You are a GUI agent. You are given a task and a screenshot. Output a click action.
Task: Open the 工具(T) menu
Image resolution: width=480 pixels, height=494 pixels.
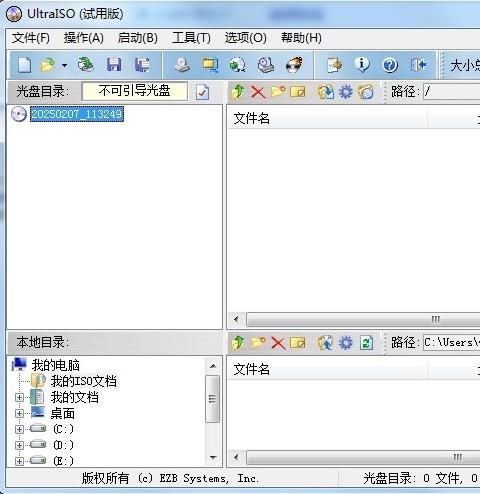point(191,38)
